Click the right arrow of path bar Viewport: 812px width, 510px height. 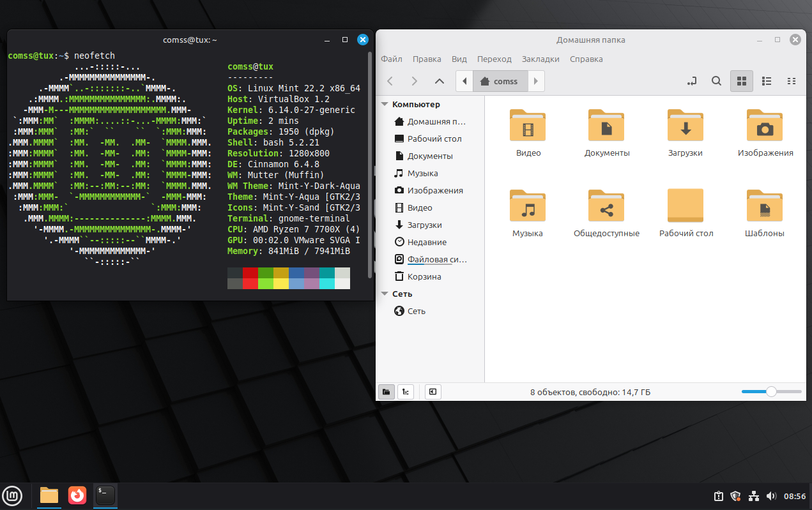tap(535, 81)
